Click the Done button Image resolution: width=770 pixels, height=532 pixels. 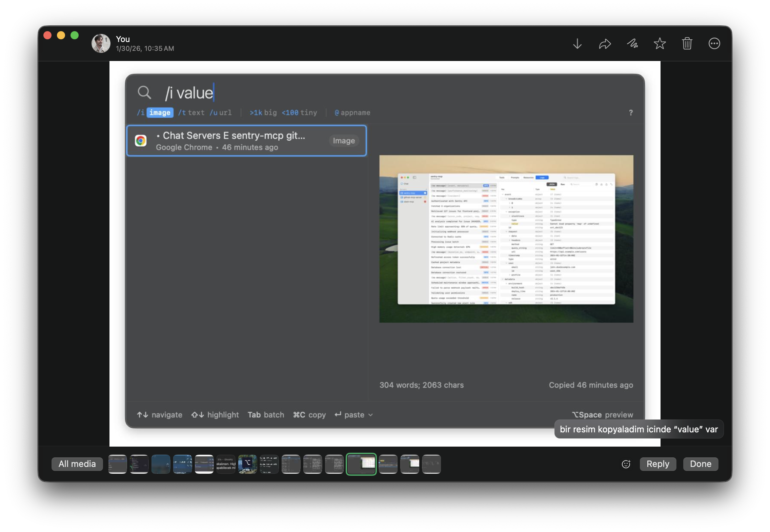(x=700, y=464)
